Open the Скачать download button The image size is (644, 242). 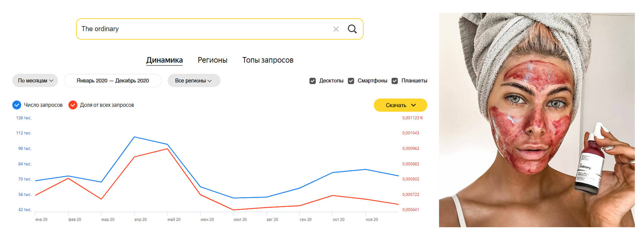pos(400,105)
